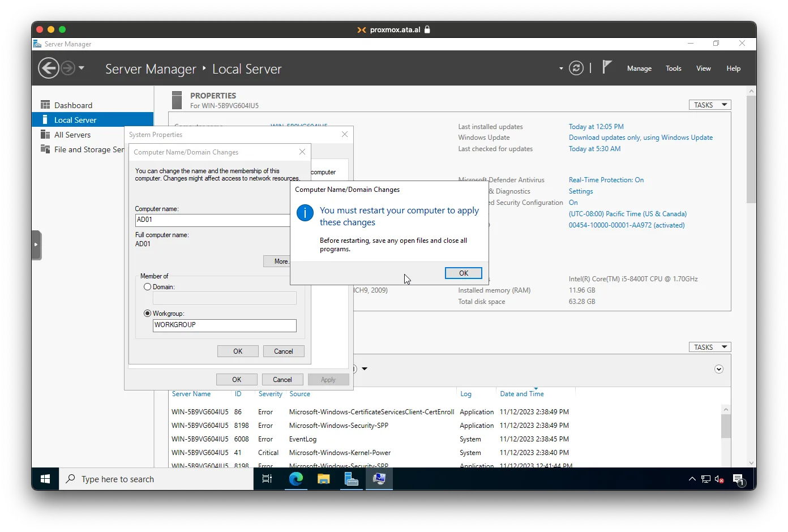Open the notifications flag icon
Screen dimensions: 788x532
pyautogui.click(x=606, y=67)
